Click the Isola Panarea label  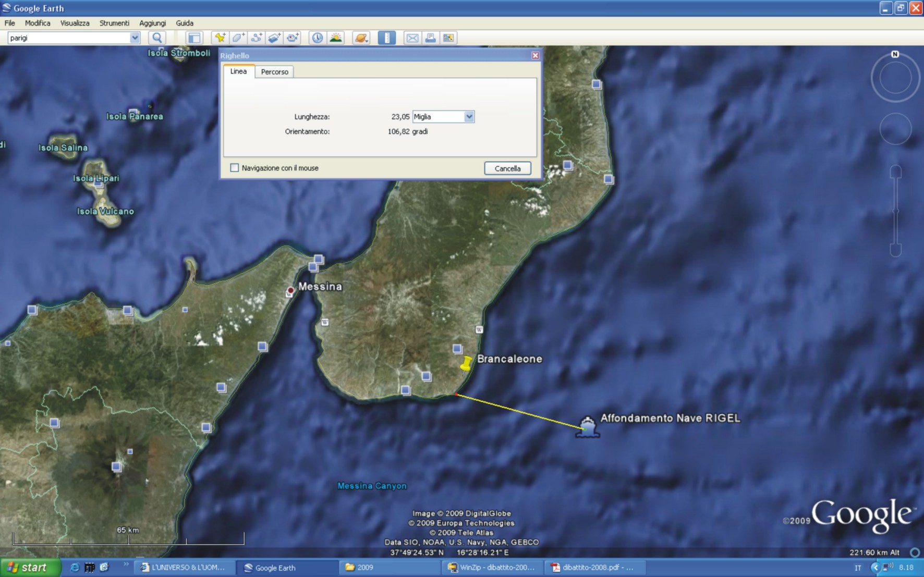point(135,116)
